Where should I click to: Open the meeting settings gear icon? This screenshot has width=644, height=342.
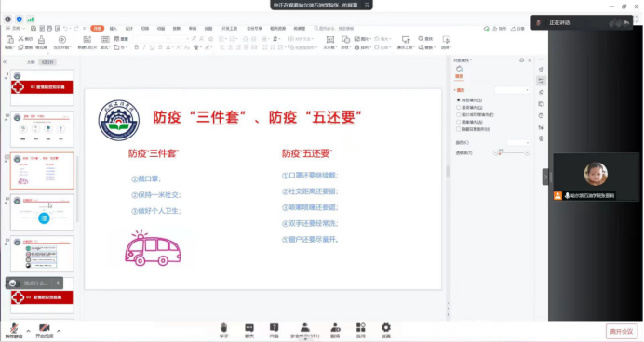pyautogui.click(x=386, y=327)
